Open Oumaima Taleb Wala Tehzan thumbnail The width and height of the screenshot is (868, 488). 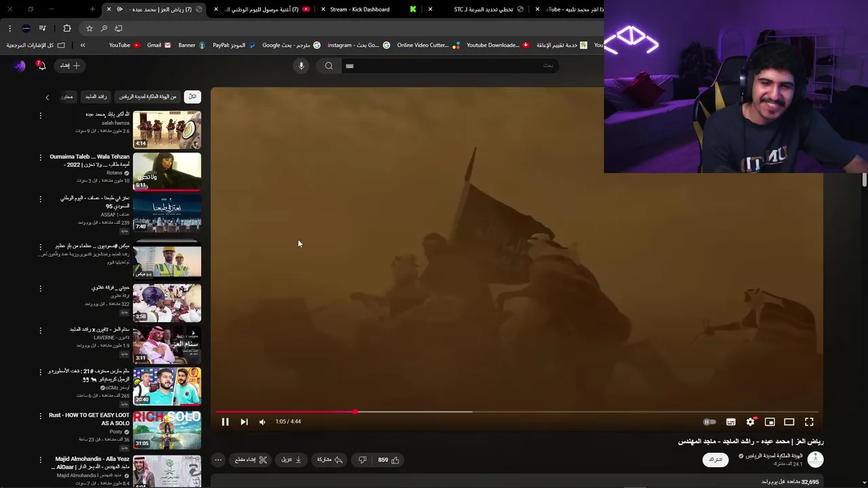[167, 171]
